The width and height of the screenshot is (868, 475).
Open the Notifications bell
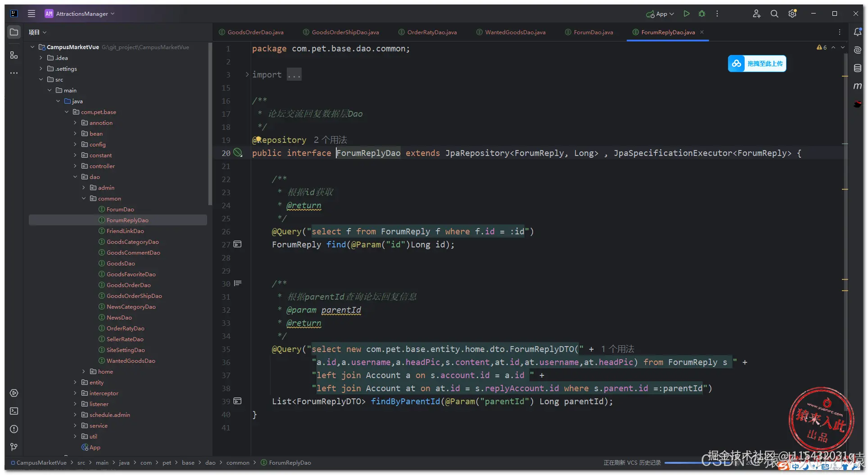tap(858, 32)
